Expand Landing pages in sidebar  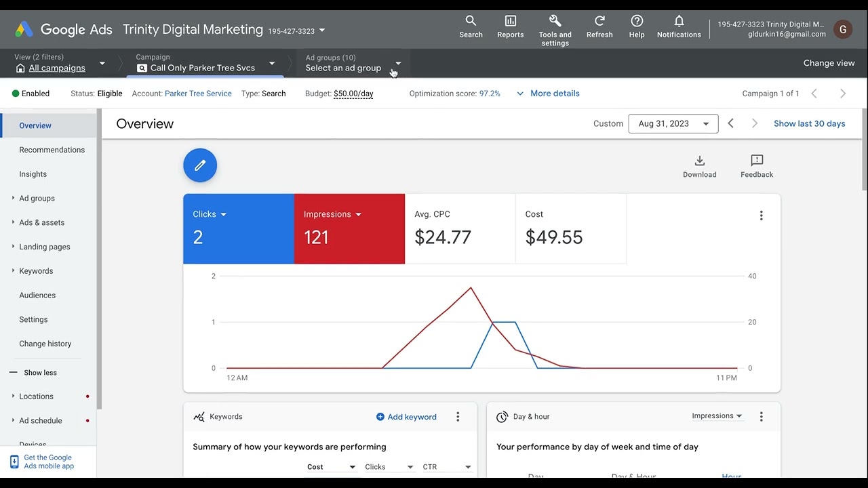(13, 247)
